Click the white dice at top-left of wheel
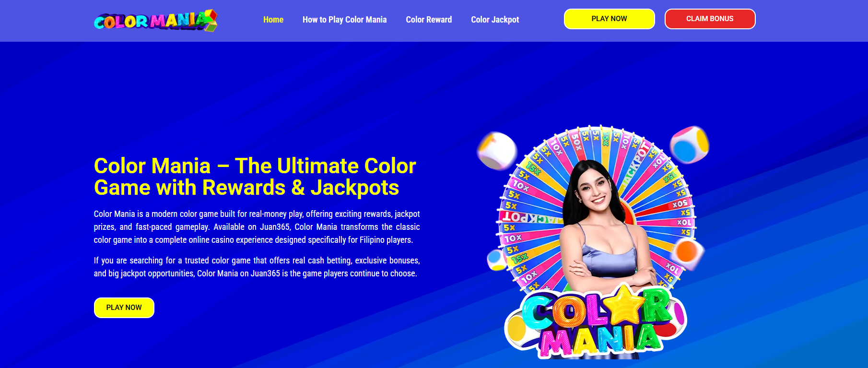The height and width of the screenshot is (368, 868). pos(497,151)
